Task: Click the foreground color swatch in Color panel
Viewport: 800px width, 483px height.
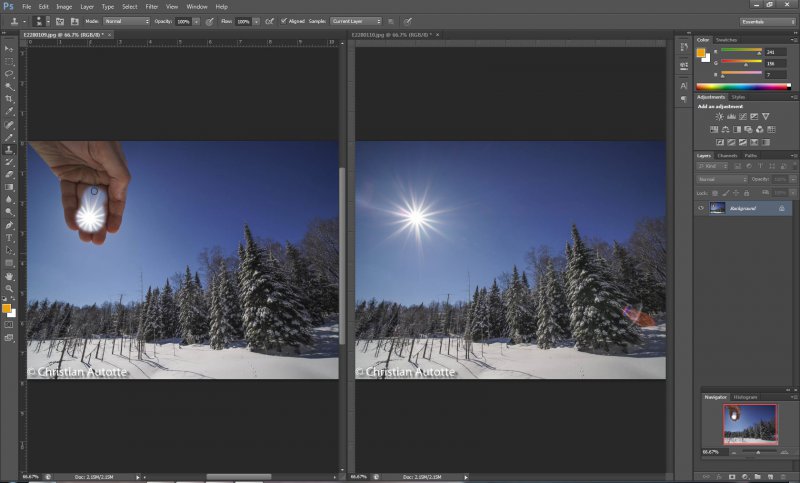Action: coord(701,53)
